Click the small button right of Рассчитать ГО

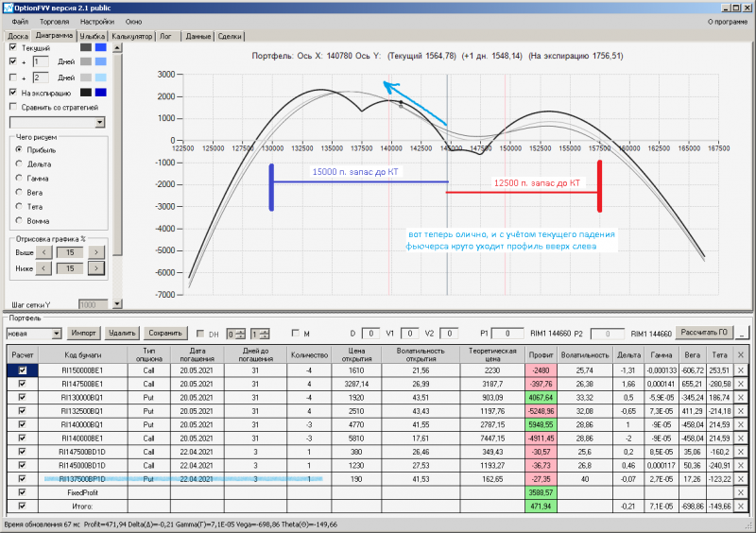coord(743,333)
